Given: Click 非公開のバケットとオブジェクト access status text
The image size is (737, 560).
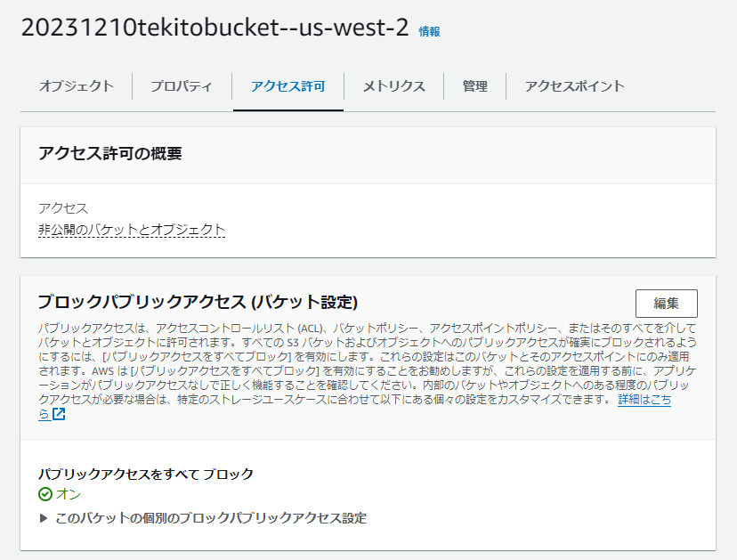Looking at the screenshot, I should (x=132, y=230).
